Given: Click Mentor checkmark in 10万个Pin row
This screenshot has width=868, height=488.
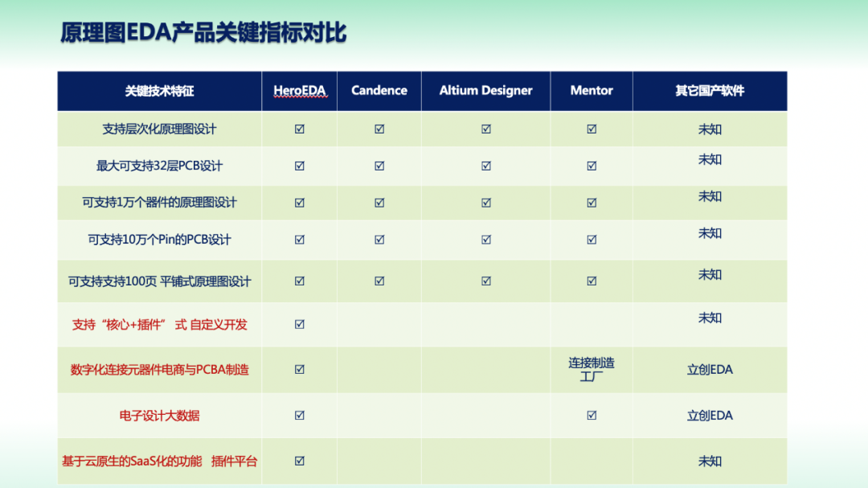Looking at the screenshot, I should click(592, 240).
